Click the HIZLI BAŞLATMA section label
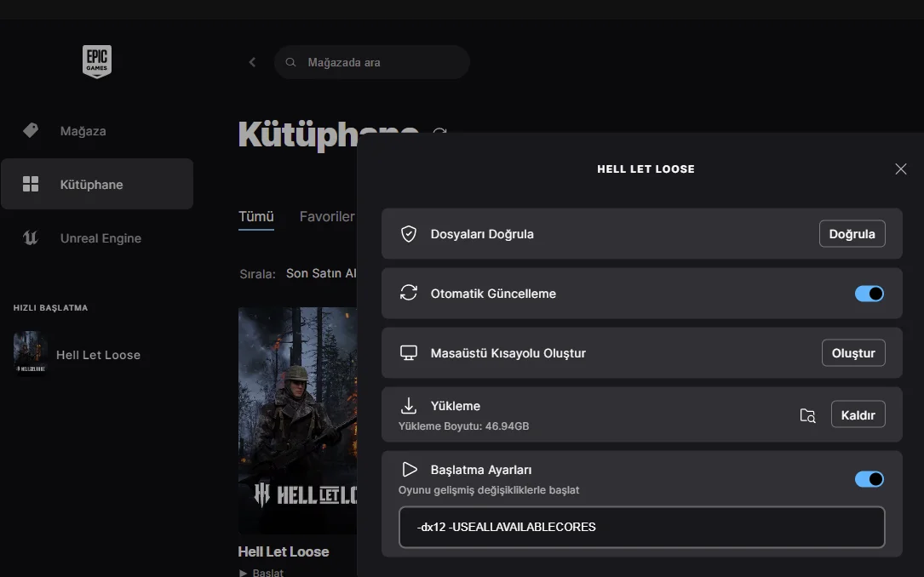The image size is (924, 577). click(51, 307)
